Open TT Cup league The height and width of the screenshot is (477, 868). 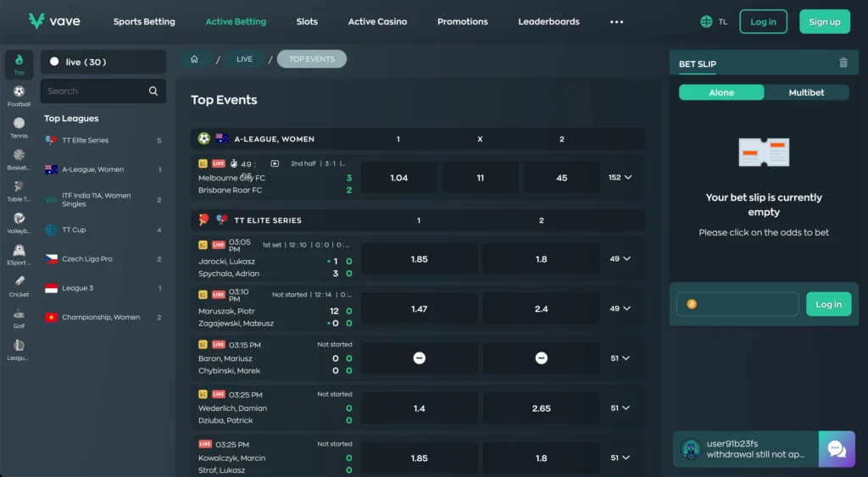click(103, 230)
